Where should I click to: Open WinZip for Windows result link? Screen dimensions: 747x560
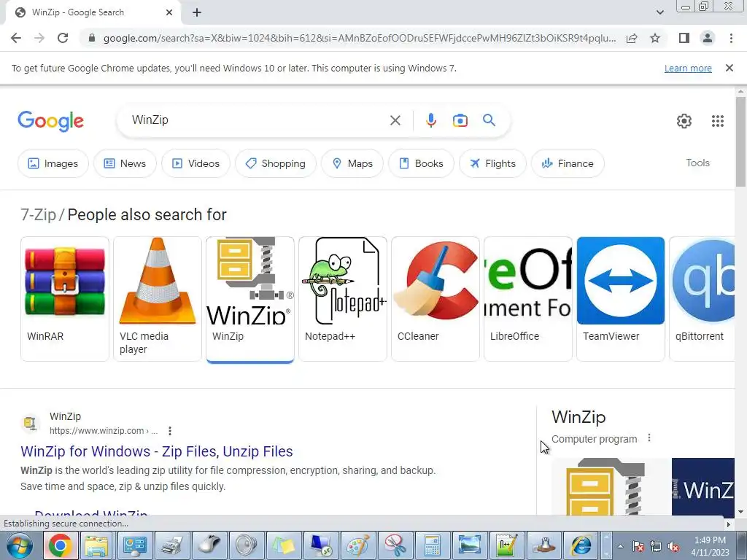click(x=157, y=451)
